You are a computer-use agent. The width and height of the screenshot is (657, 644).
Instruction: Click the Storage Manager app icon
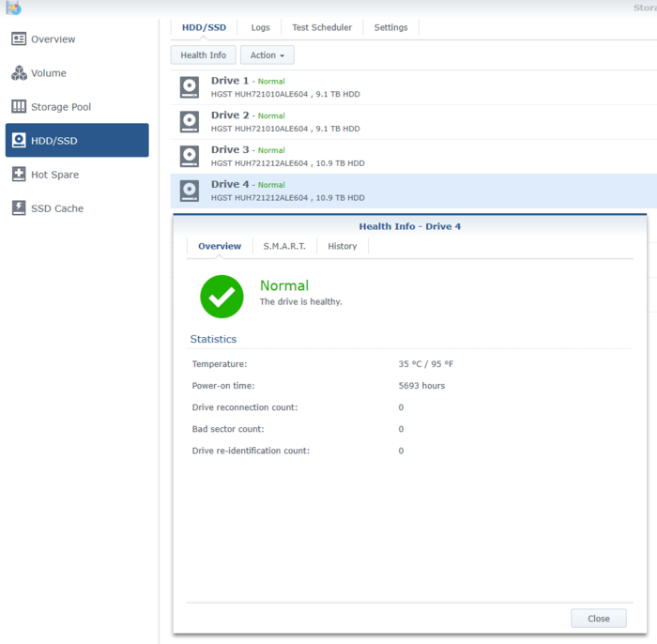12,8
